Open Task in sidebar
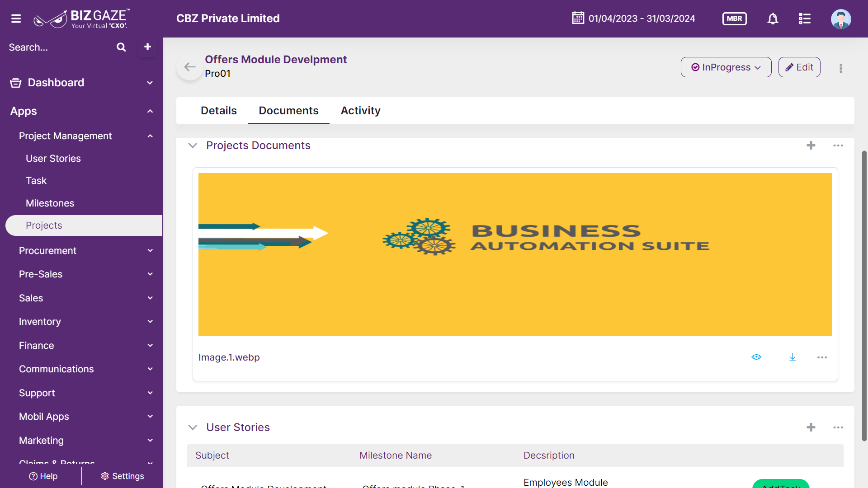Viewport: 868px width, 488px height. tap(36, 181)
